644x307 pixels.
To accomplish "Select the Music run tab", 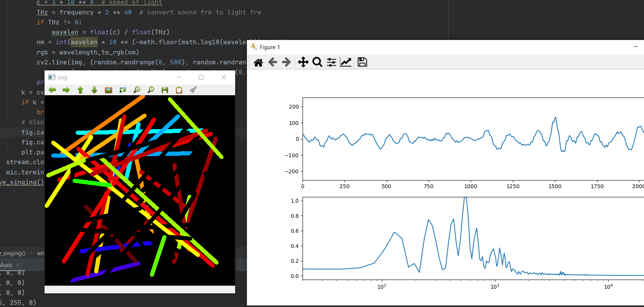I will (x=6, y=265).
